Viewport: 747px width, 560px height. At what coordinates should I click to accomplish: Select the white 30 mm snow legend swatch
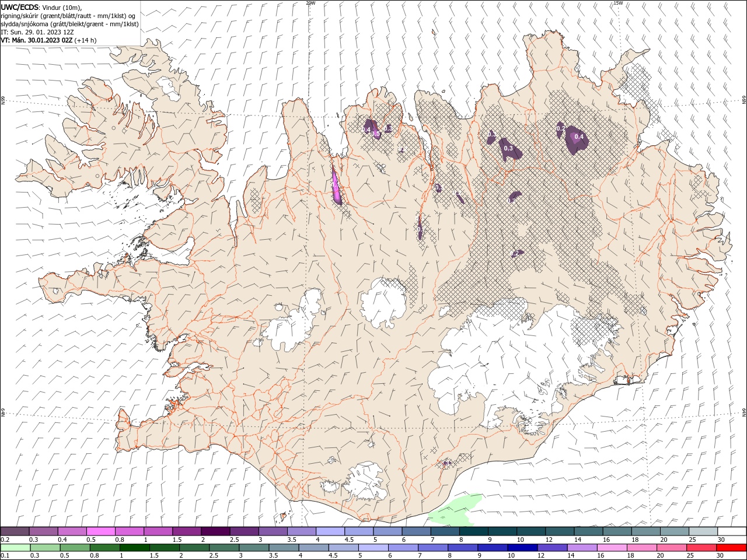click(732, 531)
